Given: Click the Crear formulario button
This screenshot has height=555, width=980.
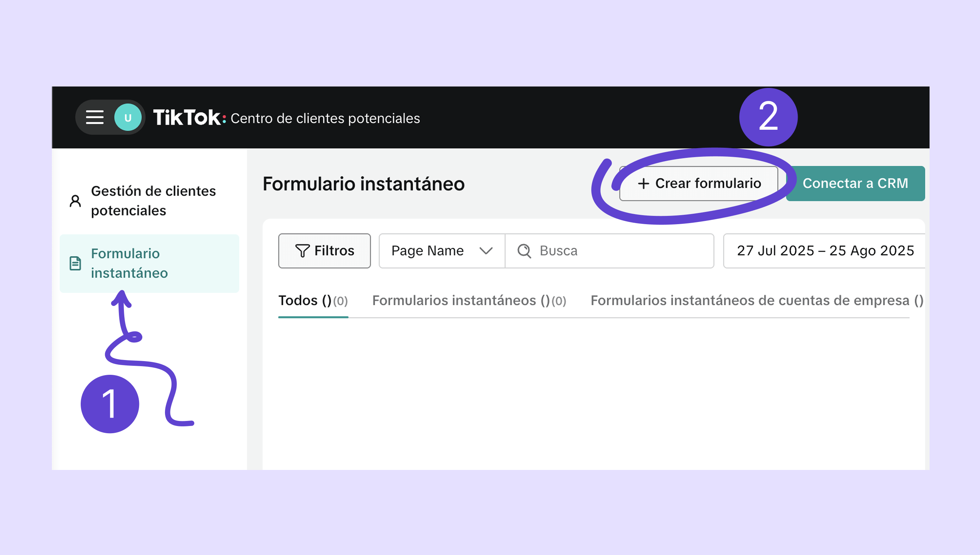Looking at the screenshot, I should tap(699, 184).
